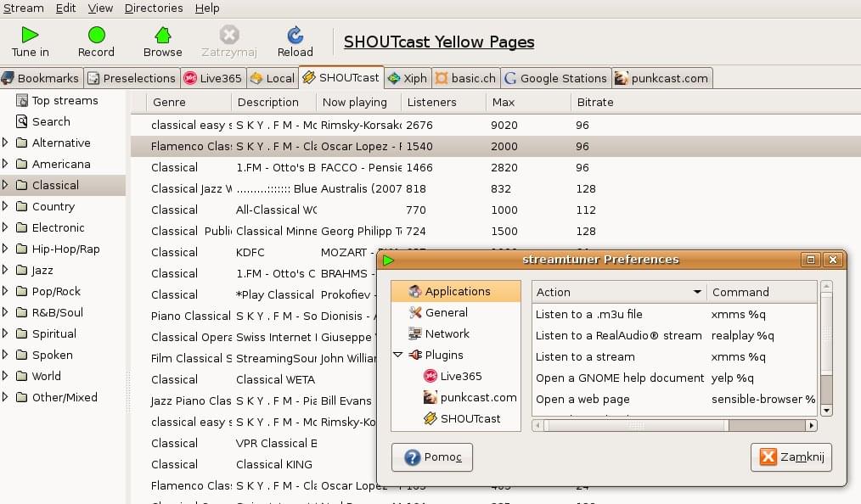Image resolution: width=861 pixels, height=504 pixels.
Task: Expand the Country genre folder
Action: 5,206
